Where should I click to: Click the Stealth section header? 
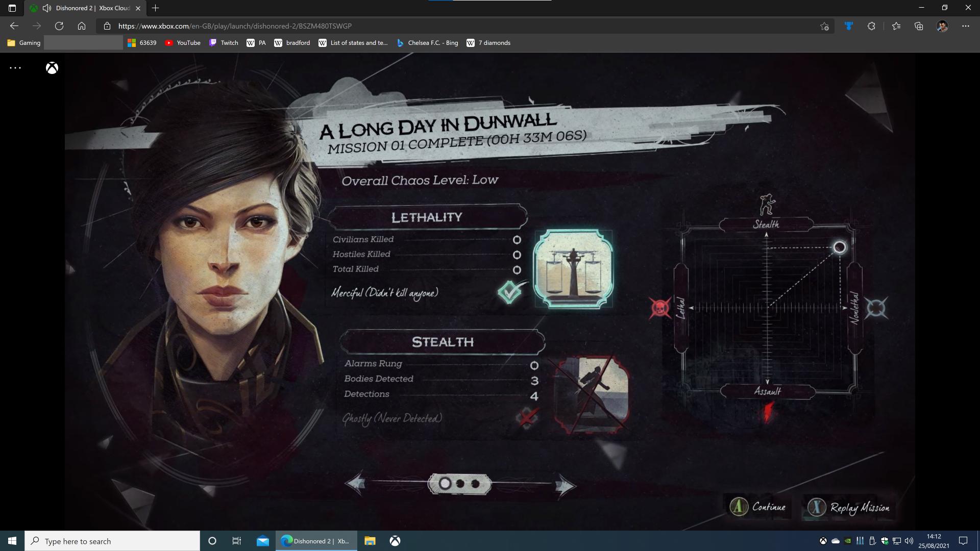pyautogui.click(x=443, y=342)
